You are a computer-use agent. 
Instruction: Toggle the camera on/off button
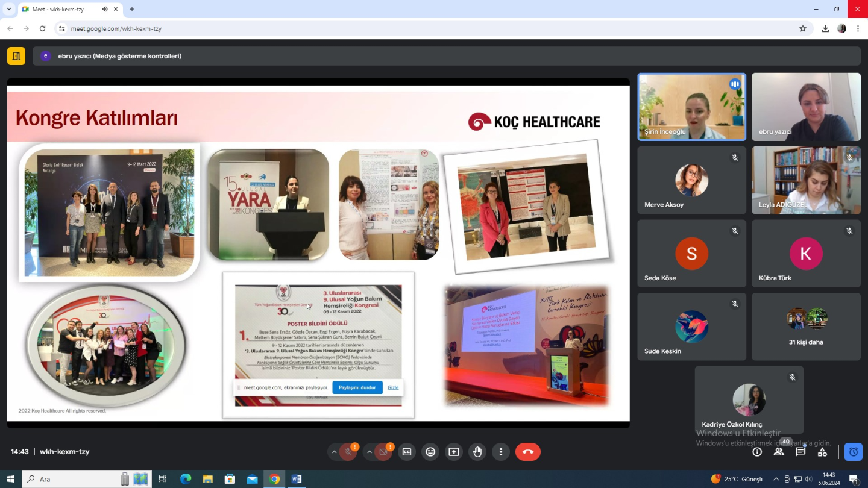[382, 452]
